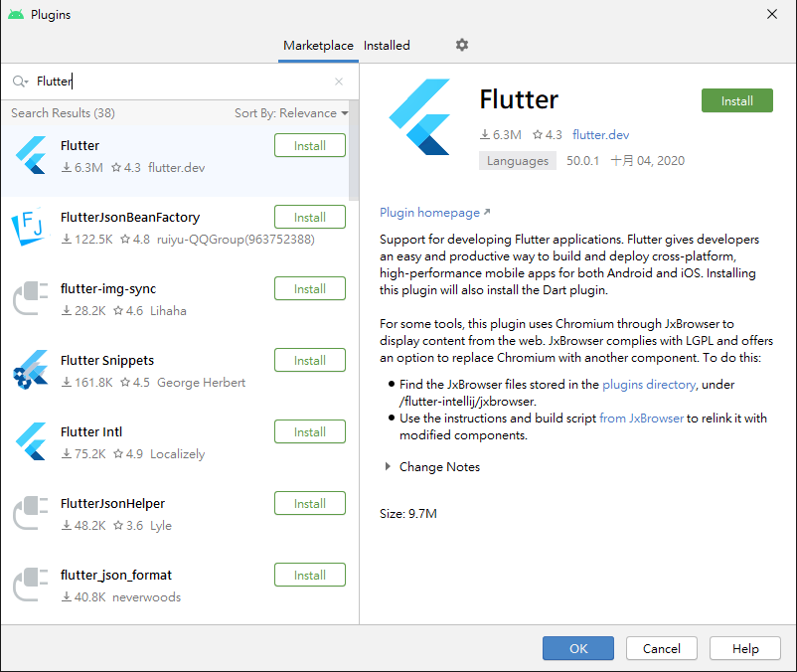Screen dimensions: 797x672
Task: Select the Flutter Intl title
Action: 91,432
